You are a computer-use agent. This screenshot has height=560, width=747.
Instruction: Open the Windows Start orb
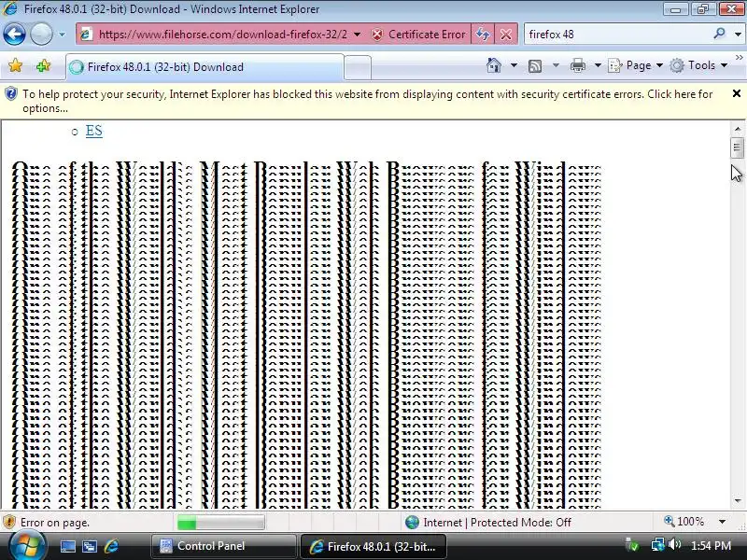point(27,546)
